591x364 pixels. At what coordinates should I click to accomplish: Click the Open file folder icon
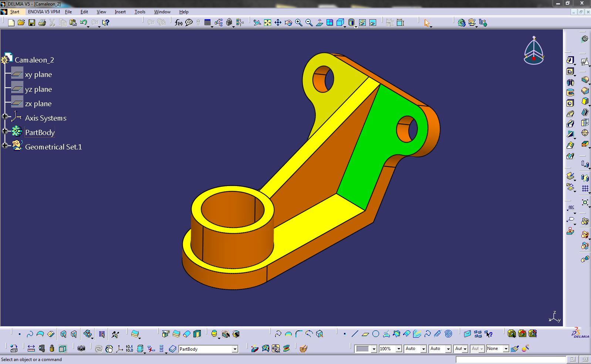[21, 23]
